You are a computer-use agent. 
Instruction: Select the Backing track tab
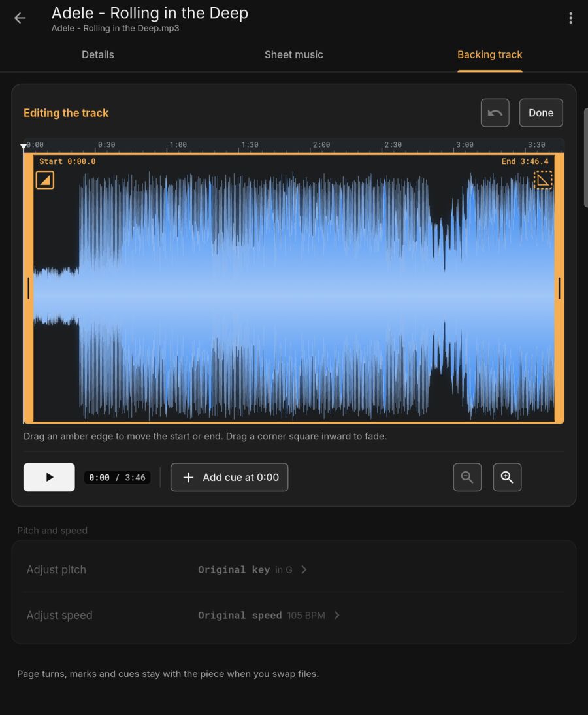(489, 54)
